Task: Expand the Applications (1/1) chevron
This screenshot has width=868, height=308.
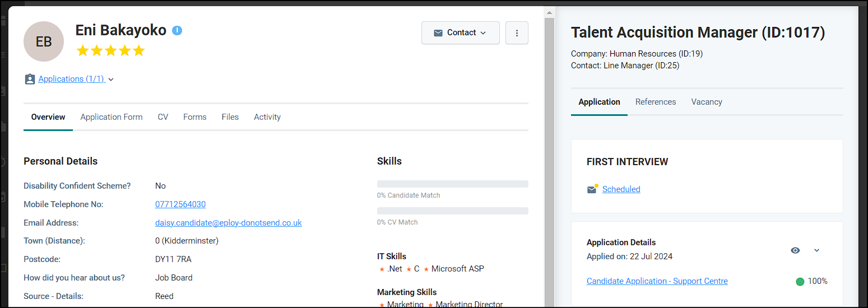Action: [111, 80]
